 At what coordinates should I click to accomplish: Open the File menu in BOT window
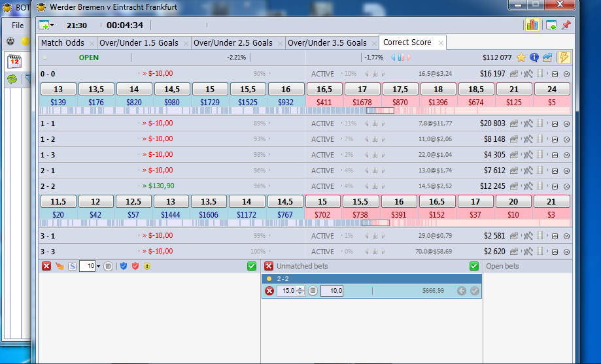18,25
